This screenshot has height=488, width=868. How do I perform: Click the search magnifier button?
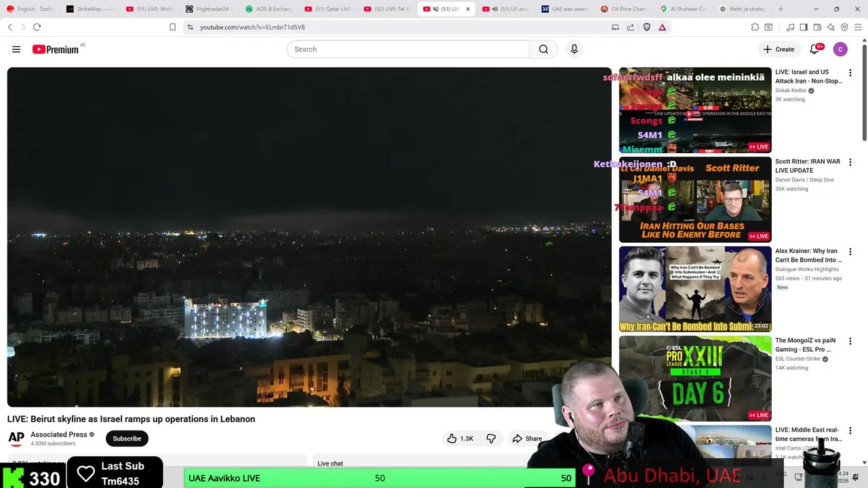(x=543, y=49)
